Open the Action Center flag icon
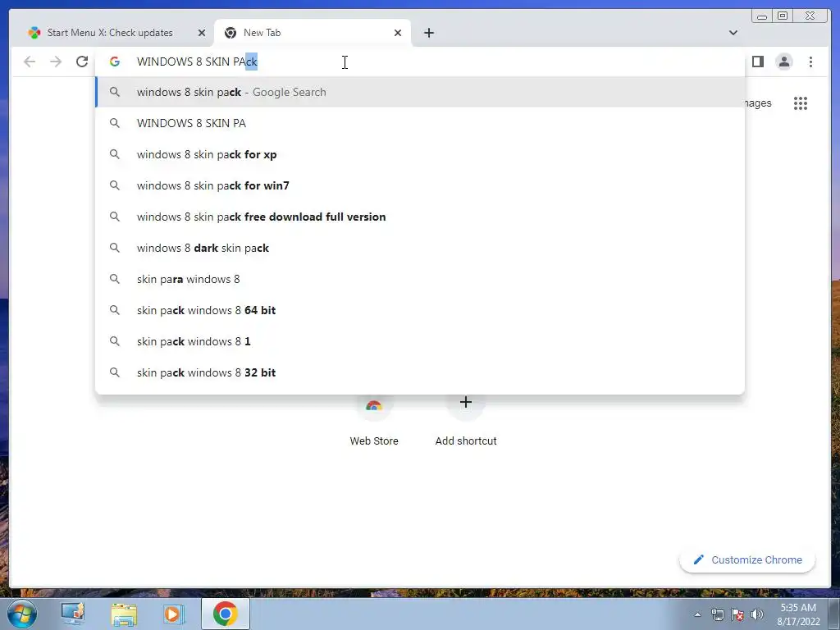 [737, 614]
